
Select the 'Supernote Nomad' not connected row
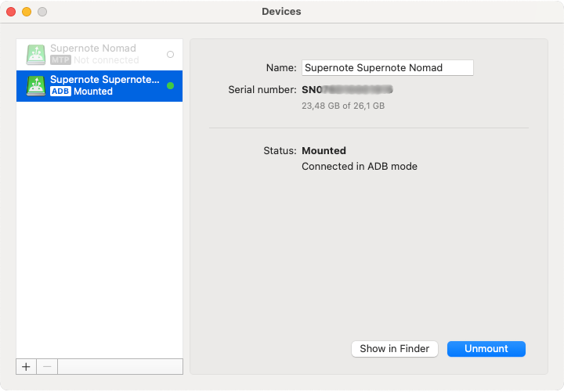click(x=99, y=55)
